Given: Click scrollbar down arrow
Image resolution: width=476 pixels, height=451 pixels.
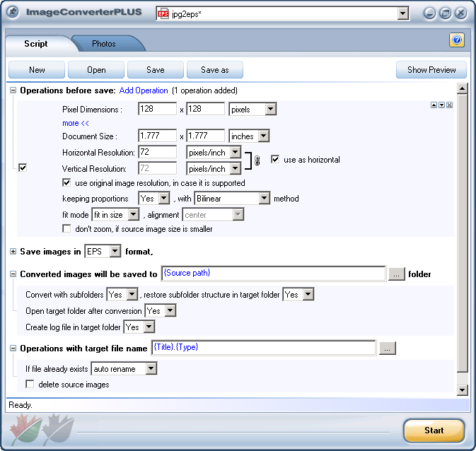Looking at the screenshot, I should coord(462,390).
